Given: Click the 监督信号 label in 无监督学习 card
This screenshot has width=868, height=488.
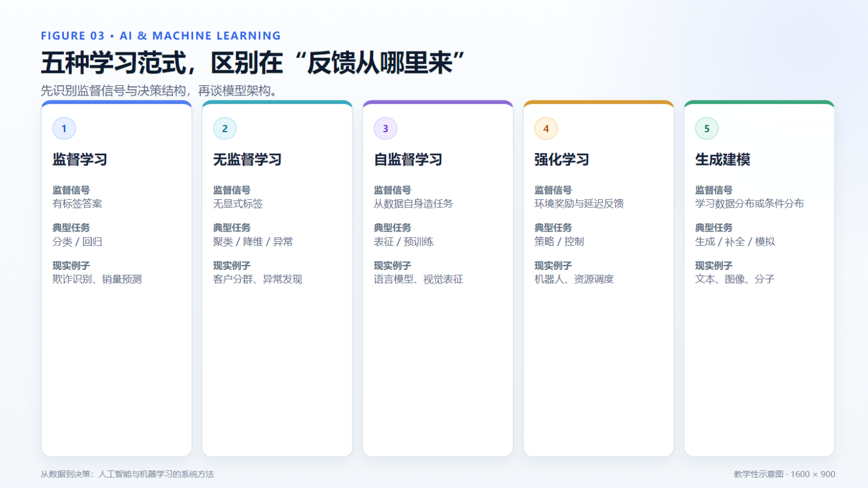Looking at the screenshot, I should [x=232, y=190].
